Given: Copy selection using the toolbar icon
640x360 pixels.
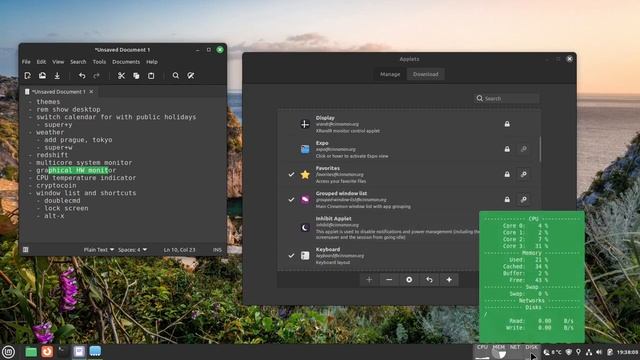Looking at the screenshot, I should [136, 76].
